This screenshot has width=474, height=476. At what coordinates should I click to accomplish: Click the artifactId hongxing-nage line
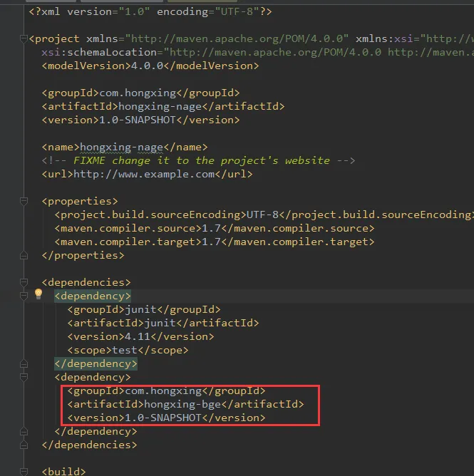(x=163, y=107)
